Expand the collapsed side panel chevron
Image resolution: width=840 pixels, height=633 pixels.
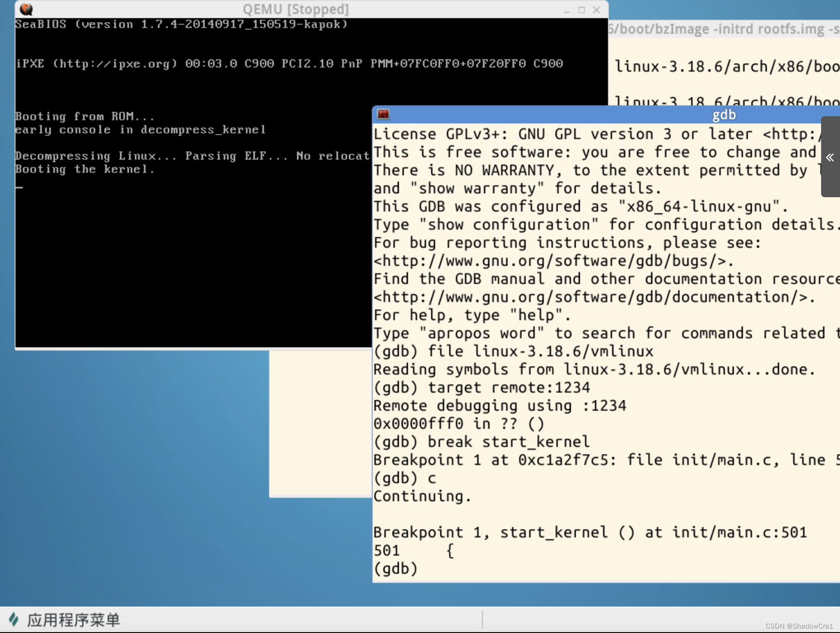tap(830, 157)
